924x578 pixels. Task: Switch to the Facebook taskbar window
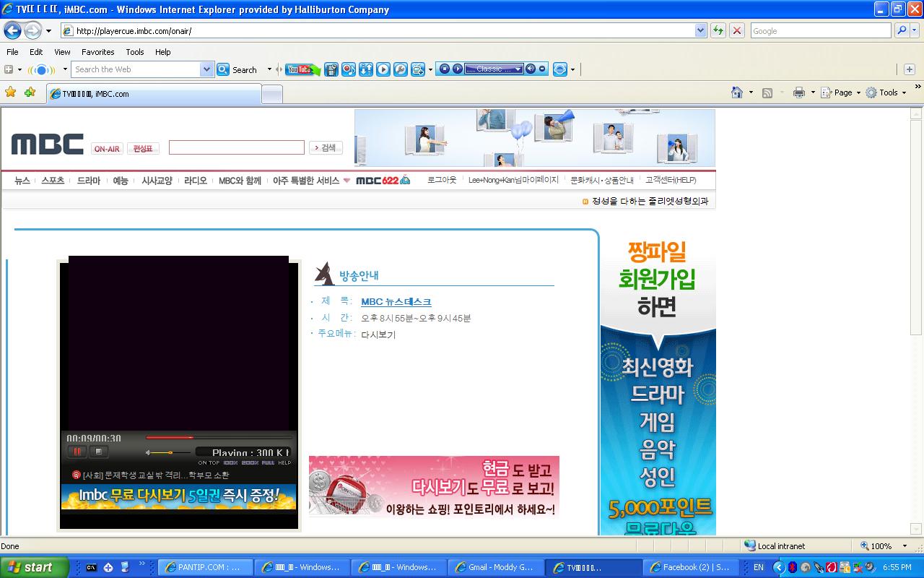pos(692,567)
